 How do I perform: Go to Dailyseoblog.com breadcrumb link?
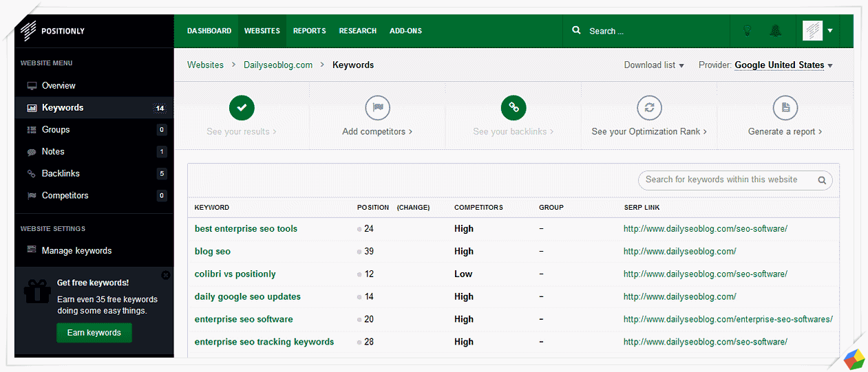[278, 65]
